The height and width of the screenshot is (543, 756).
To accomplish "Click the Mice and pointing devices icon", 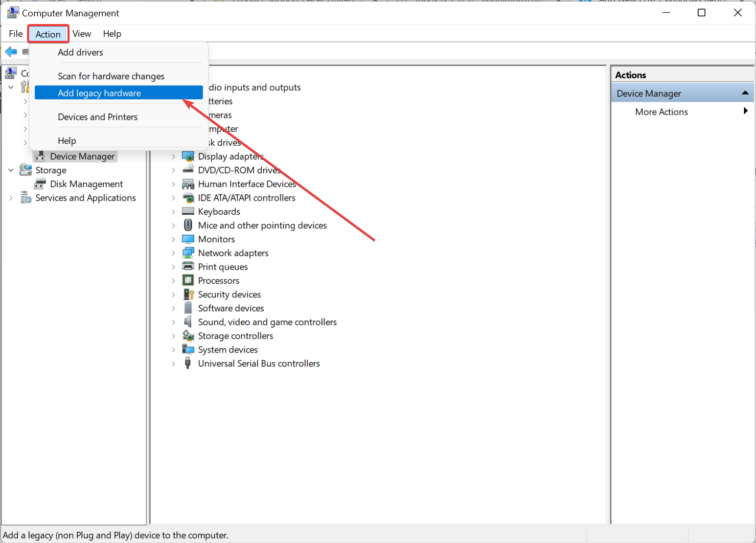I will click(x=188, y=225).
